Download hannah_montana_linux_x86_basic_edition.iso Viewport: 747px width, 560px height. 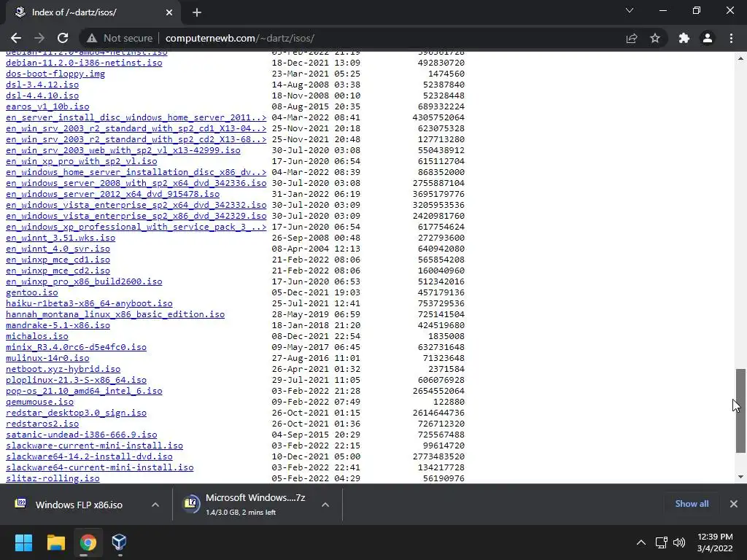pos(115,315)
